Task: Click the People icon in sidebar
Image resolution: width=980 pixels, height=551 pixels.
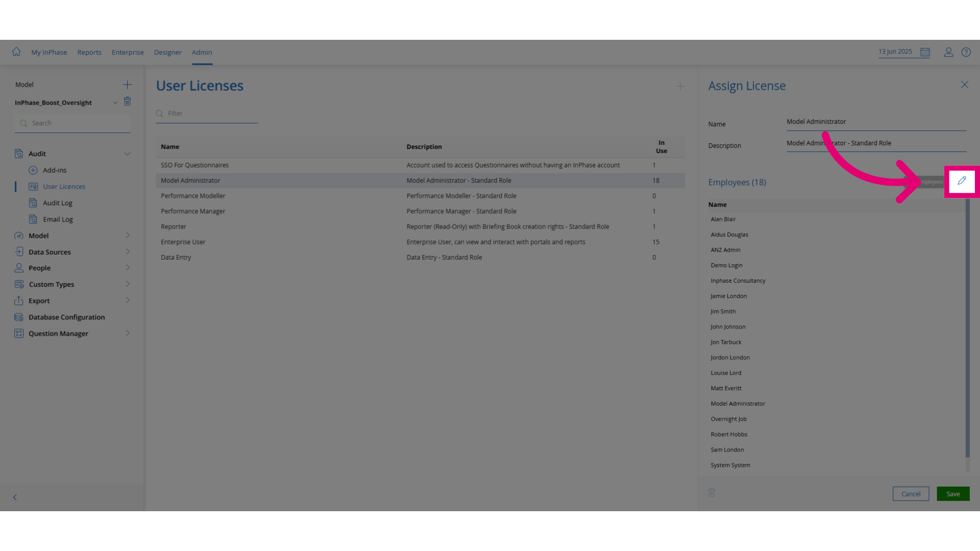Action: [19, 268]
